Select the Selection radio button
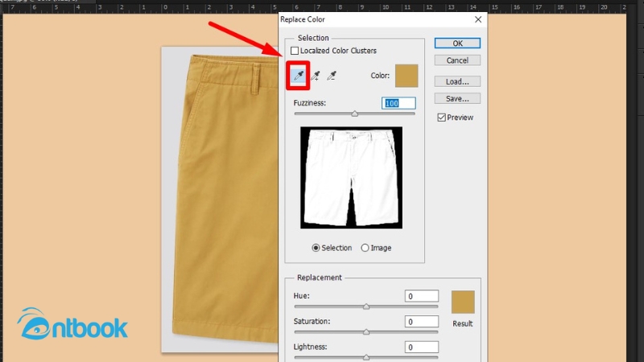 click(316, 248)
